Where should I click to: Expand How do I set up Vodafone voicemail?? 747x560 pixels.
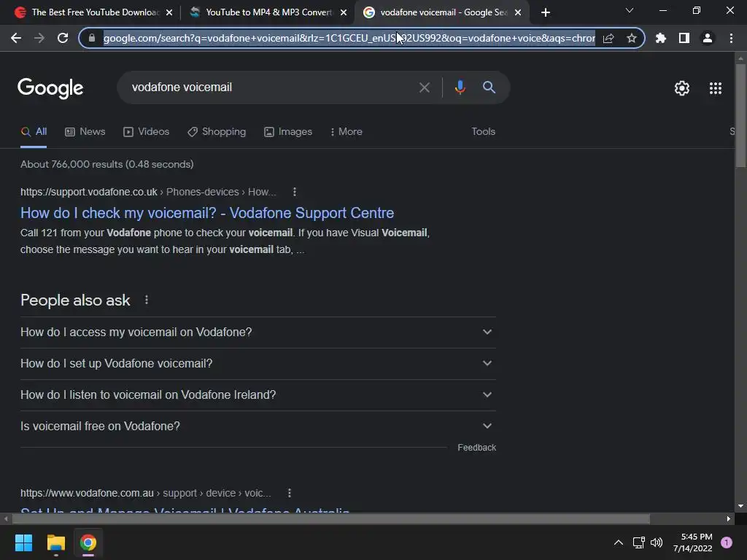pos(258,363)
